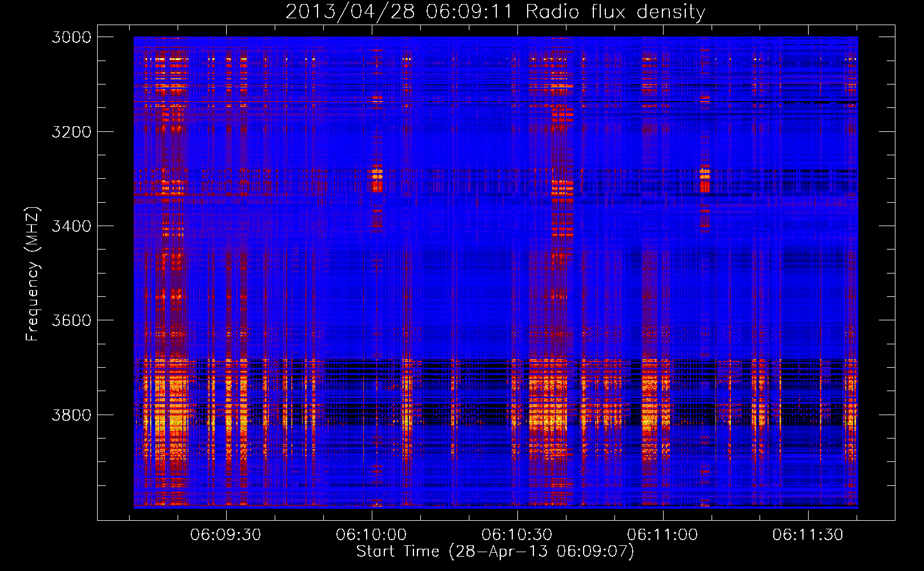924x571 pixels.
Task: Click the 06:09:30 time tick label
Action: pos(226,534)
